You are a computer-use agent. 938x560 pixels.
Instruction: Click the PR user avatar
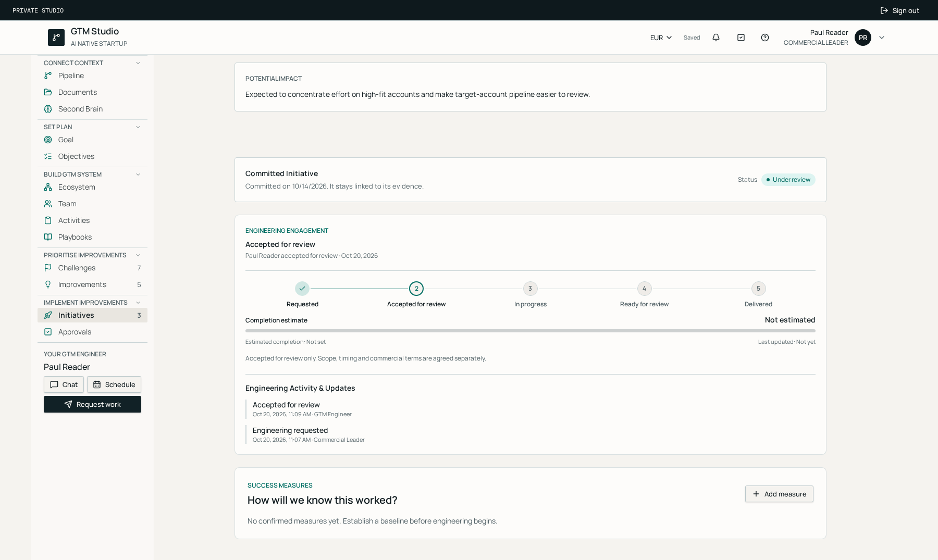[x=863, y=38]
